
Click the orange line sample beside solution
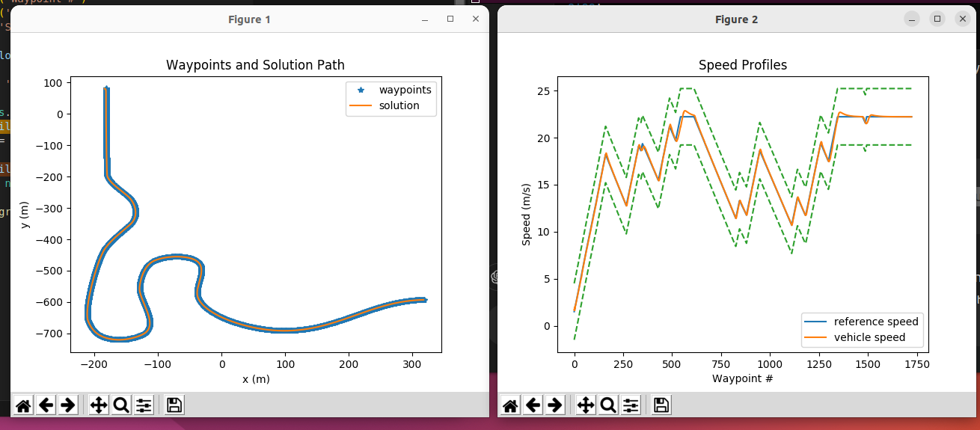[360, 106]
